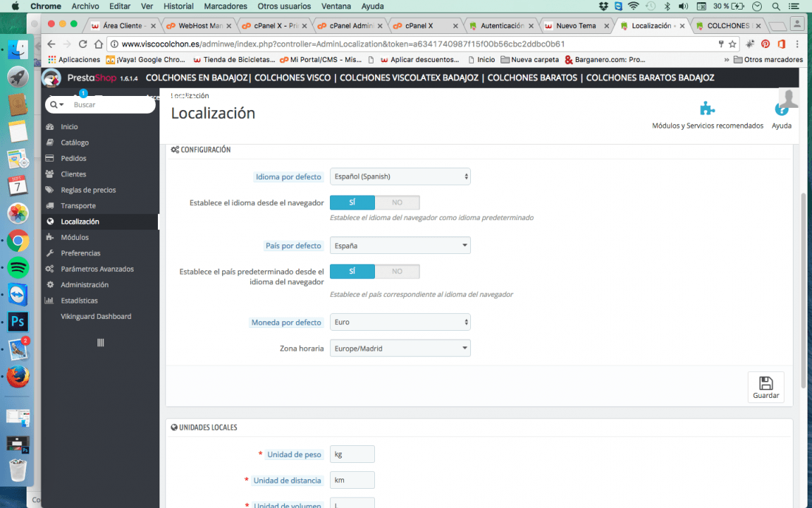This screenshot has width=812, height=508.
Task: Bookmark this page with the star icon
Action: tap(732, 44)
